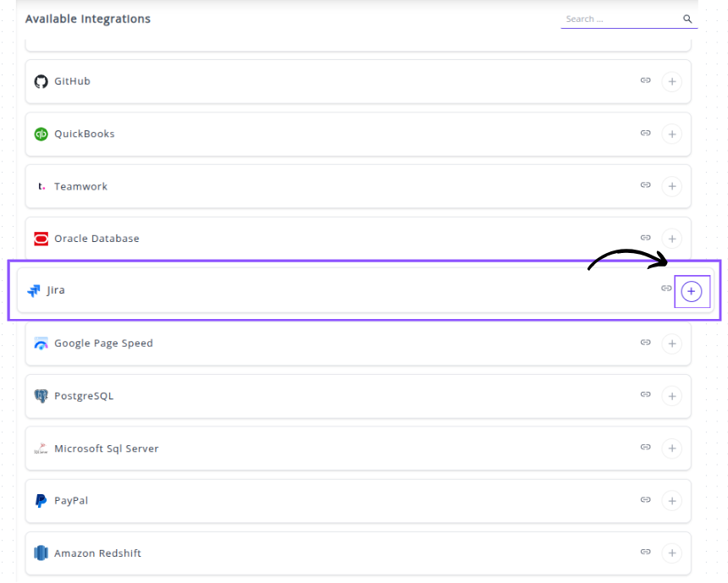
Task: Open link icon next to Oracle Database
Action: pos(645,238)
